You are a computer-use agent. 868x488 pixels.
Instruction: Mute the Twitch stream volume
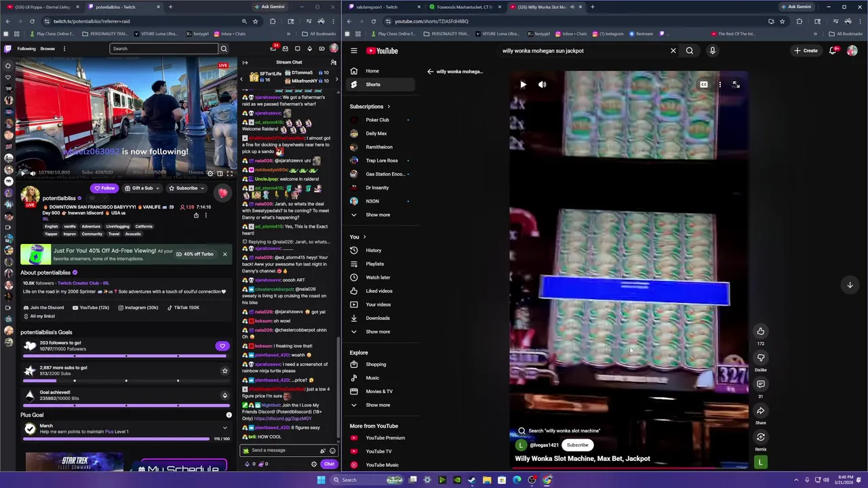[33, 174]
